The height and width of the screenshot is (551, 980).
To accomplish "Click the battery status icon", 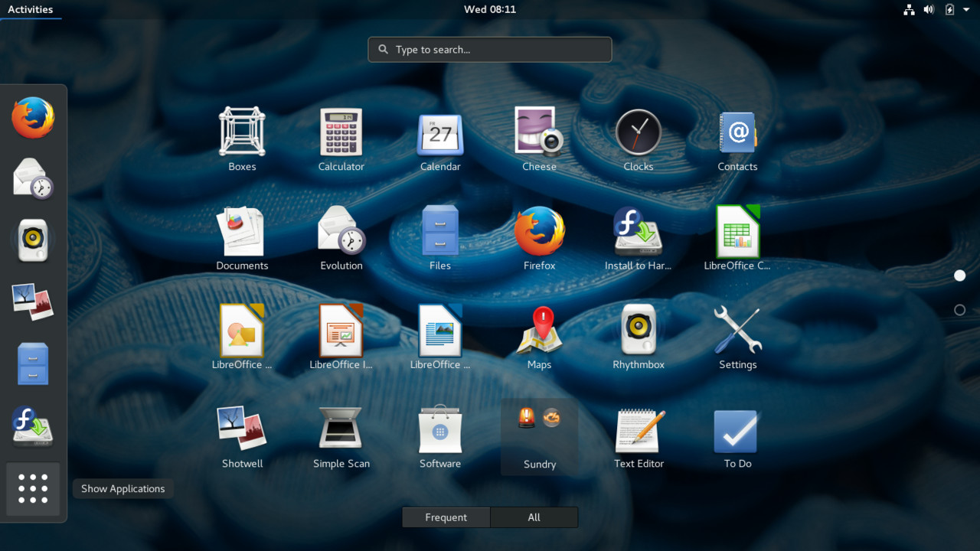I will click(949, 9).
